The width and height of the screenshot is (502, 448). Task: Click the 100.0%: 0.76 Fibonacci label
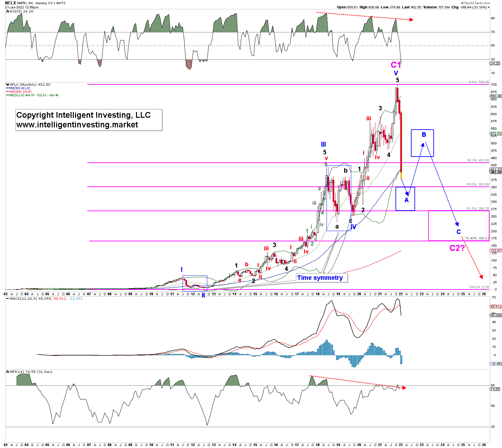[479, 287]
